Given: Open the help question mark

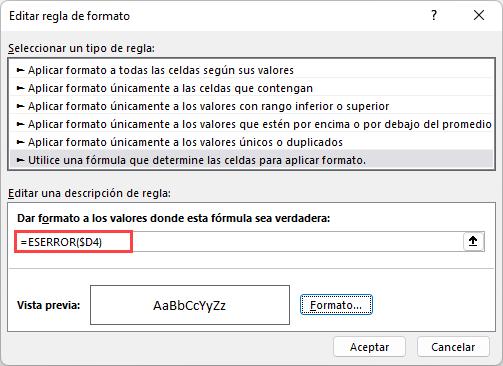Looking at the screenshot, I should [x=434, y=15].
